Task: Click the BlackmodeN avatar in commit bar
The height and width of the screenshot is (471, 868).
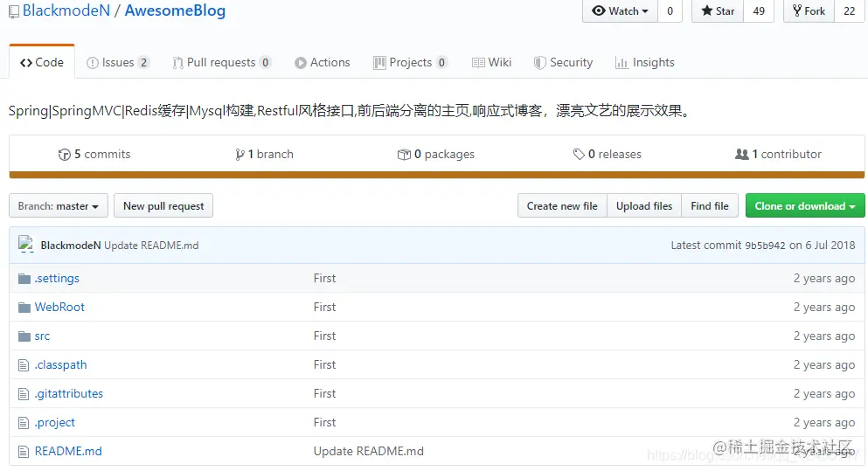Action: 26,244
